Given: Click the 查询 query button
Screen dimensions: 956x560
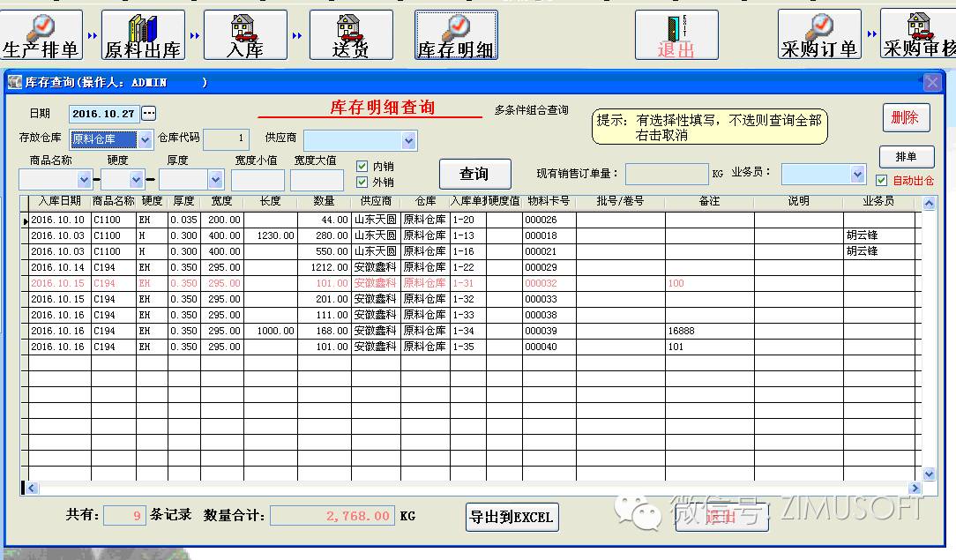Looking at the screenshot, I should point(474,174).
